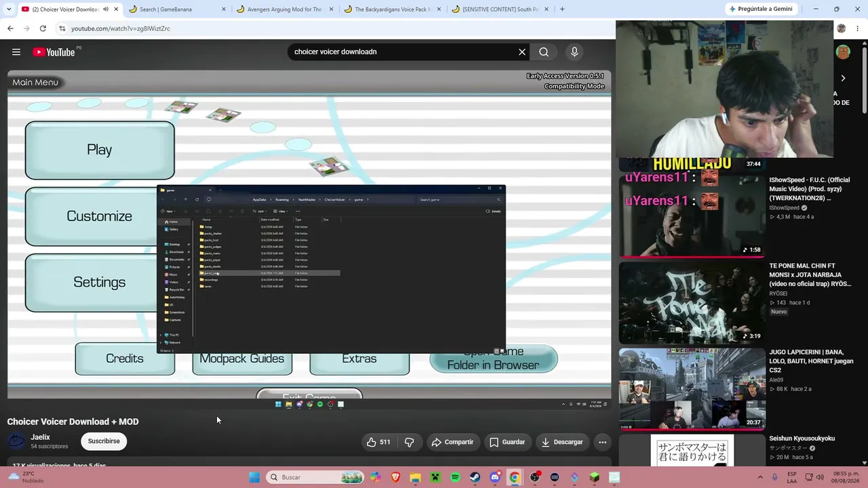The image size is (868, 488).
Task: Start voice search with the microphone icon
Action: coord(574,52)
